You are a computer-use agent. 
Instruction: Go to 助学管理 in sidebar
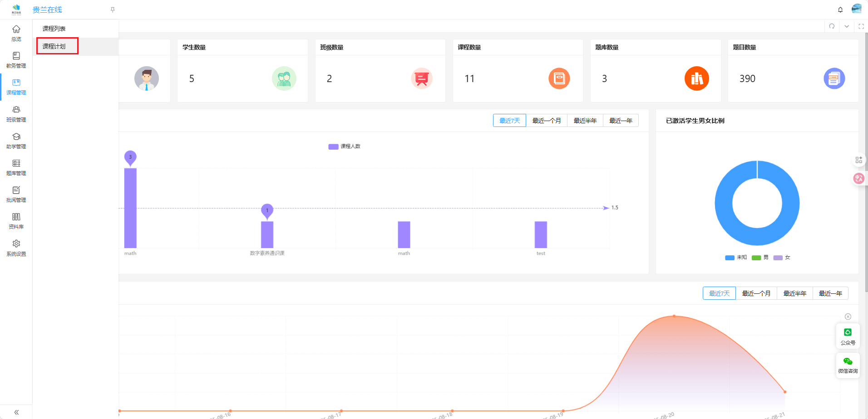pos(16,141)
